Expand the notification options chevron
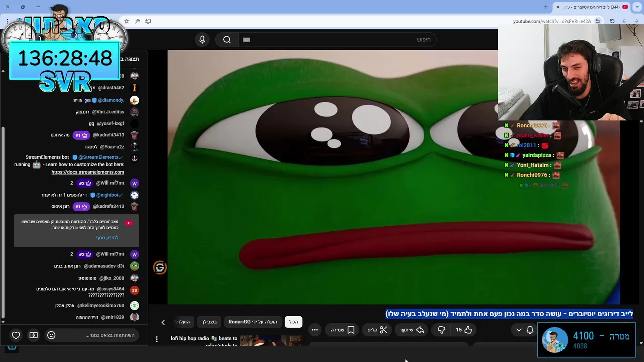 pos(519,330)
